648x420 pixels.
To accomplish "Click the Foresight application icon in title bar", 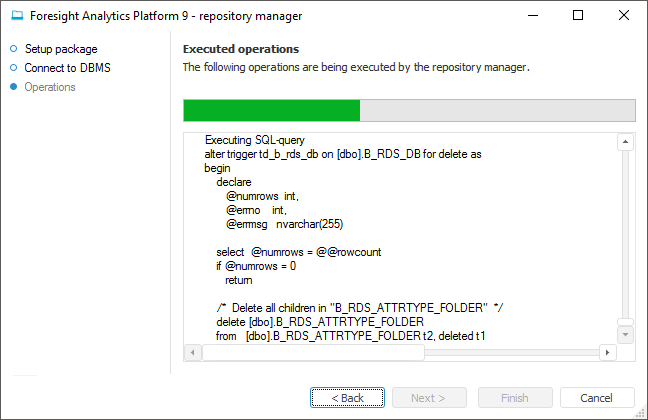I will point(17,16).
